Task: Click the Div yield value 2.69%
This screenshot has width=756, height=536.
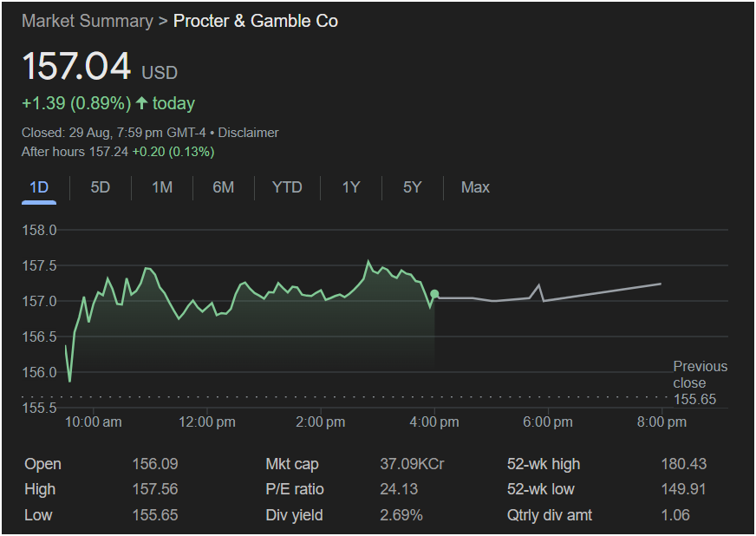Action: click(401, 515)
